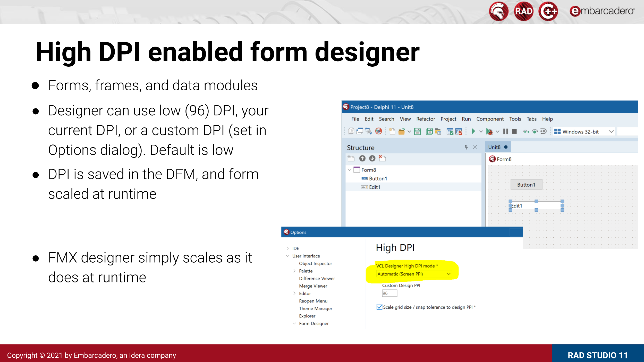Switch to the Unit8 tab
The height and width of the screenshot is (362, 644).
point(494,147)
